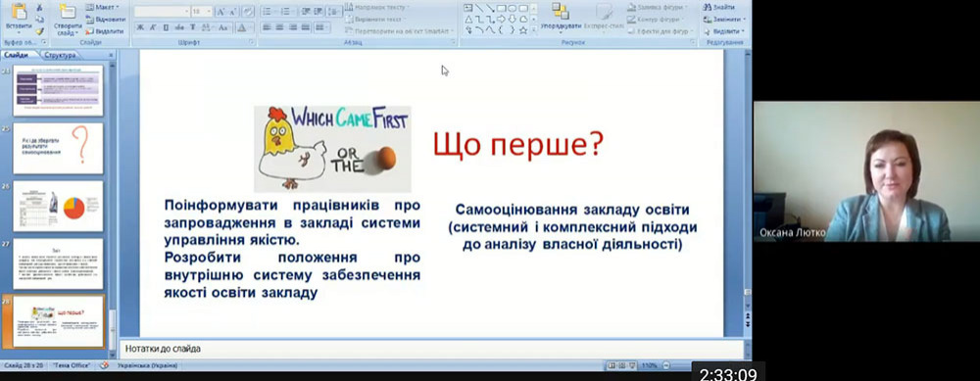Click the Видалити delete slide button

pos(105,31)
